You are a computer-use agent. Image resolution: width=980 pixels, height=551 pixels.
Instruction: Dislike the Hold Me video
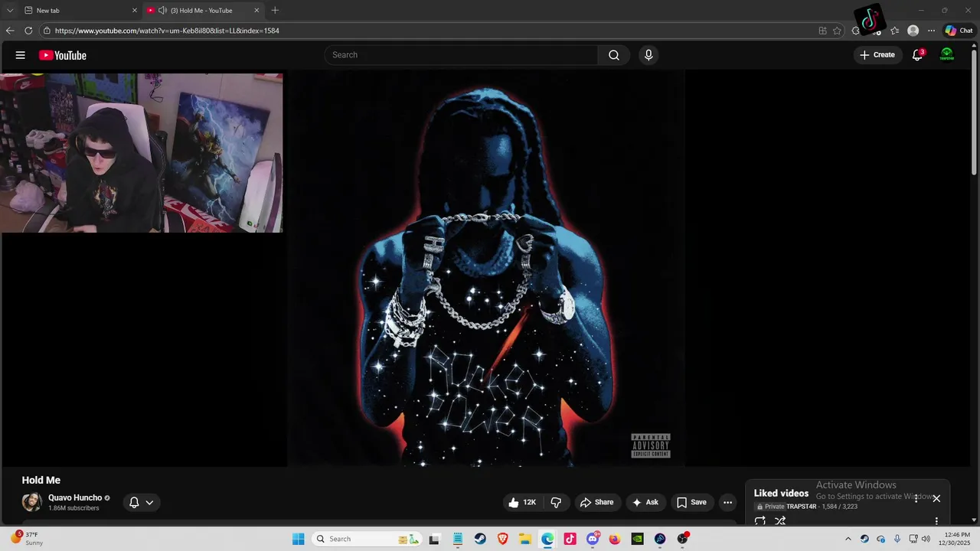coord(557,502)
